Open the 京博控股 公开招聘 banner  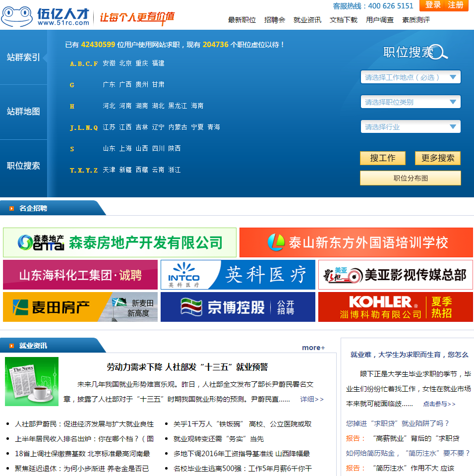(238, 307)
